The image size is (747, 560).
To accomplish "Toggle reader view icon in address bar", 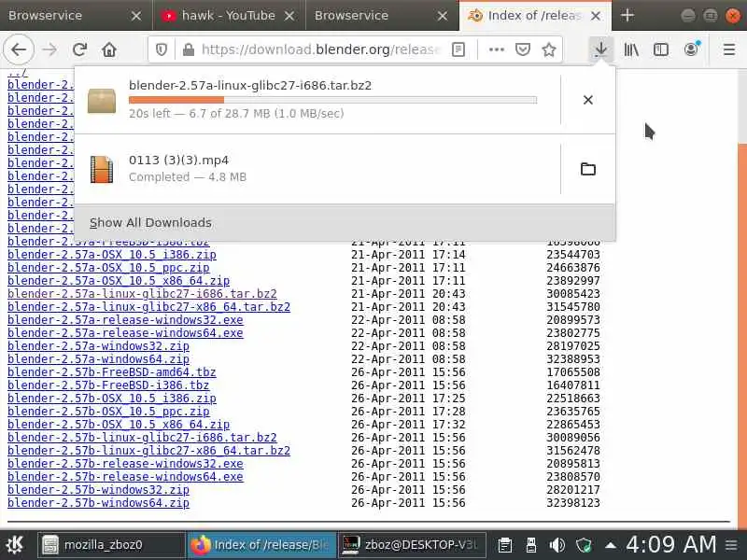I will [458, 49].
